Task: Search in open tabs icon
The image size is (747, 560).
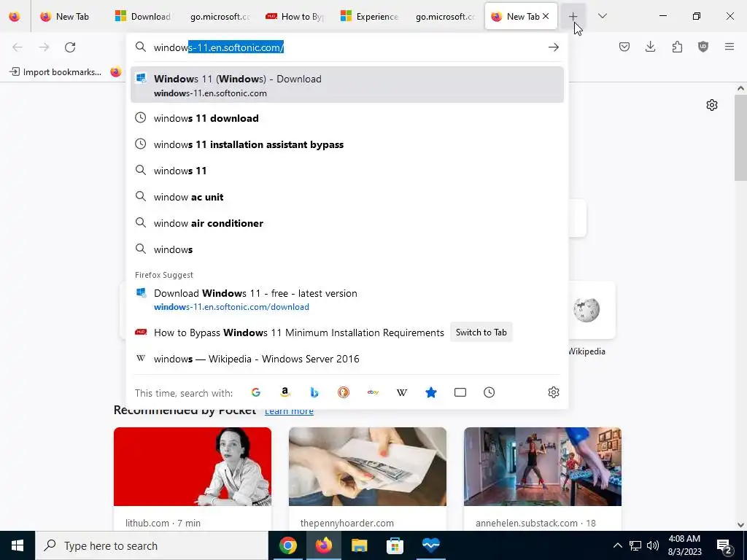Action: [460, 392]
